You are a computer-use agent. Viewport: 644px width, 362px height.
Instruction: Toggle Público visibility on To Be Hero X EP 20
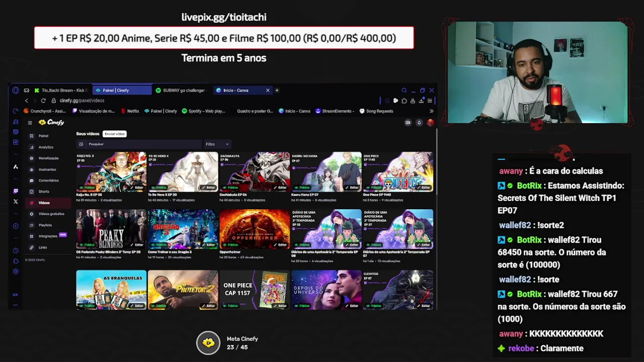point(158,188)
